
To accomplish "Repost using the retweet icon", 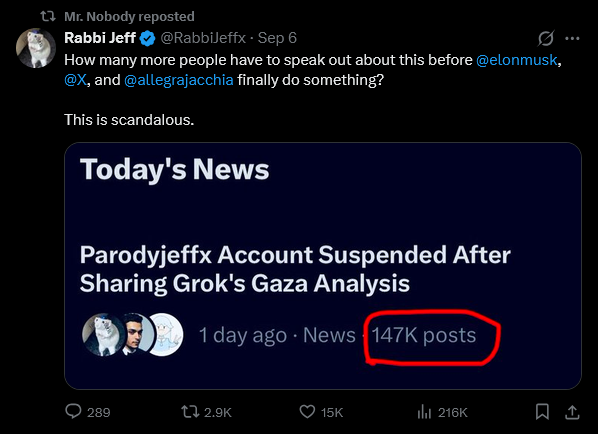I will 190,412.
